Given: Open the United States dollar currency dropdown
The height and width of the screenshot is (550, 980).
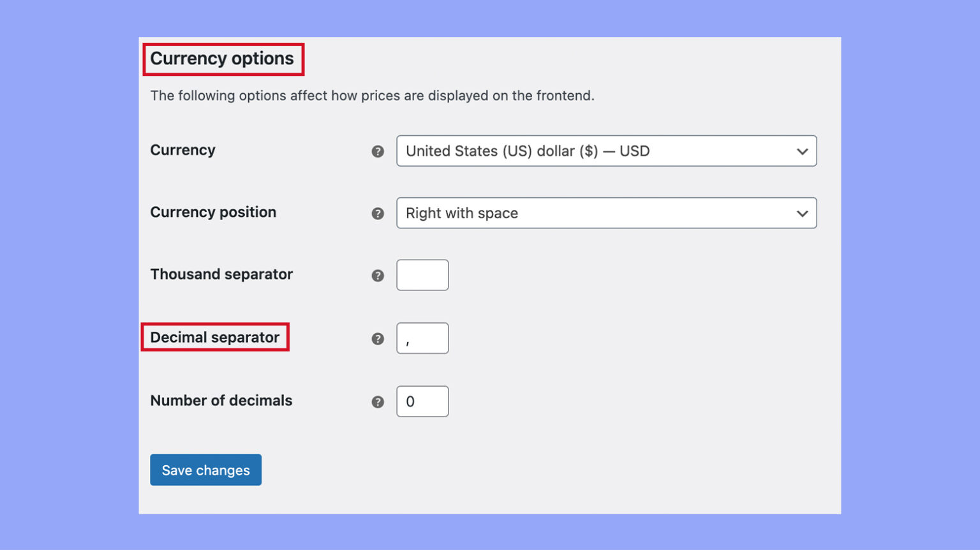Looking at the screenshot, I should [593, 151].
